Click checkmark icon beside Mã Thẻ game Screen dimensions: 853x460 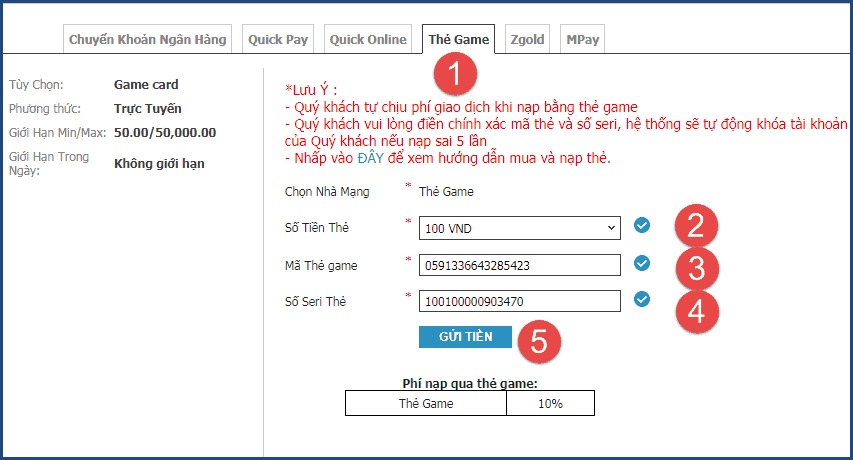point(642,263)
